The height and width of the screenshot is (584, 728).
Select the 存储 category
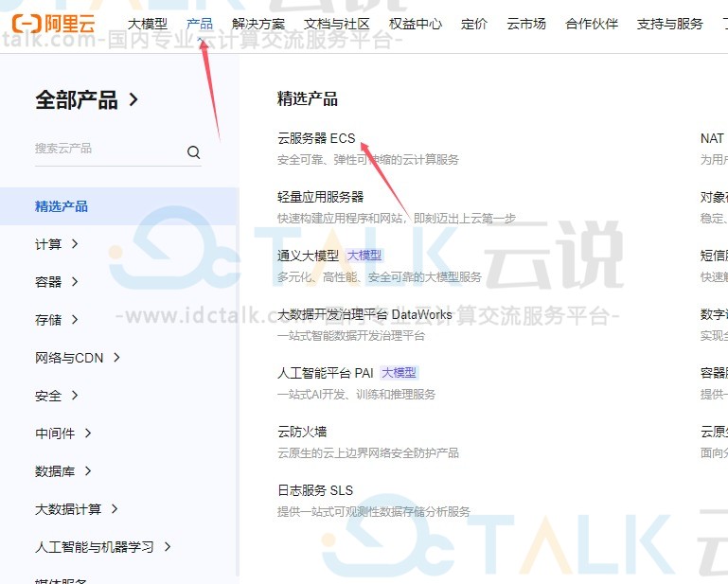pyautogui.click(x=48, y=320)
